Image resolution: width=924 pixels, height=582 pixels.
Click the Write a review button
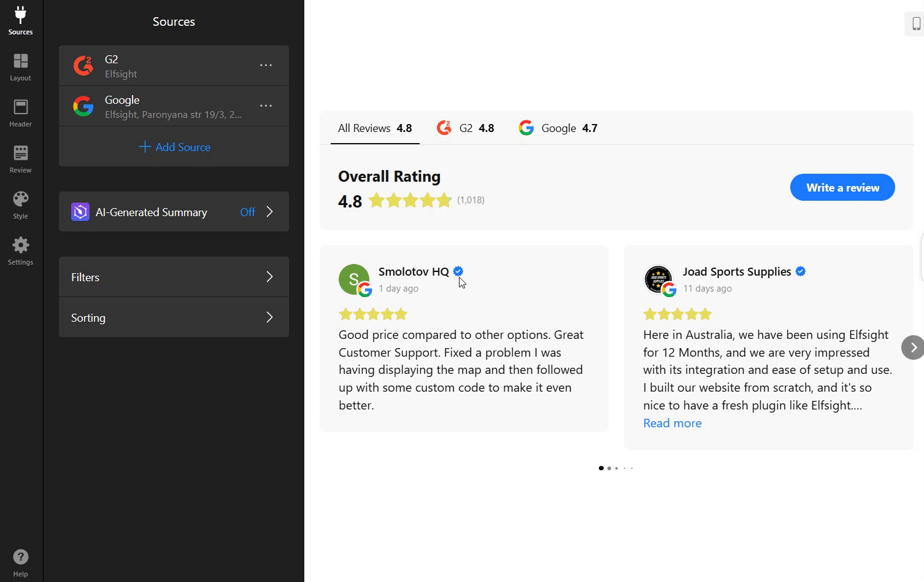(842, 188)
